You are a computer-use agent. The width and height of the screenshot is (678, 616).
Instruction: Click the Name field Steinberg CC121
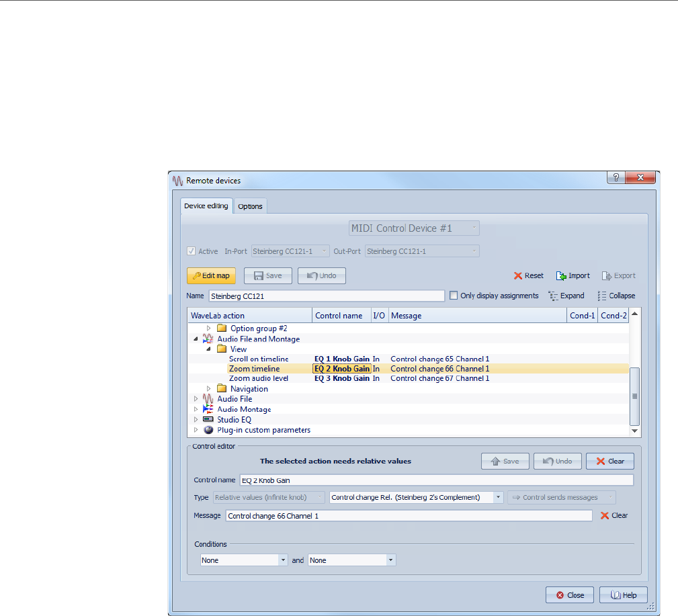click(327, 296)
